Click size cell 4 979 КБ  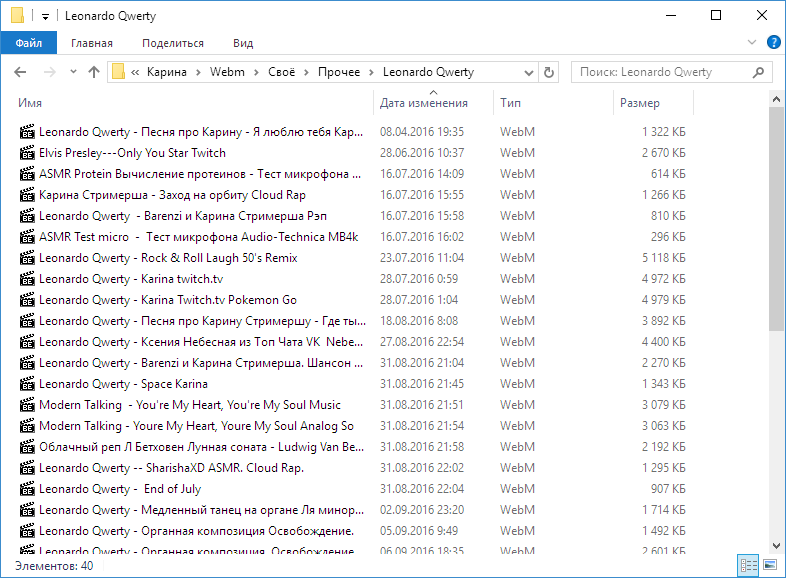(x=664, y=300)
